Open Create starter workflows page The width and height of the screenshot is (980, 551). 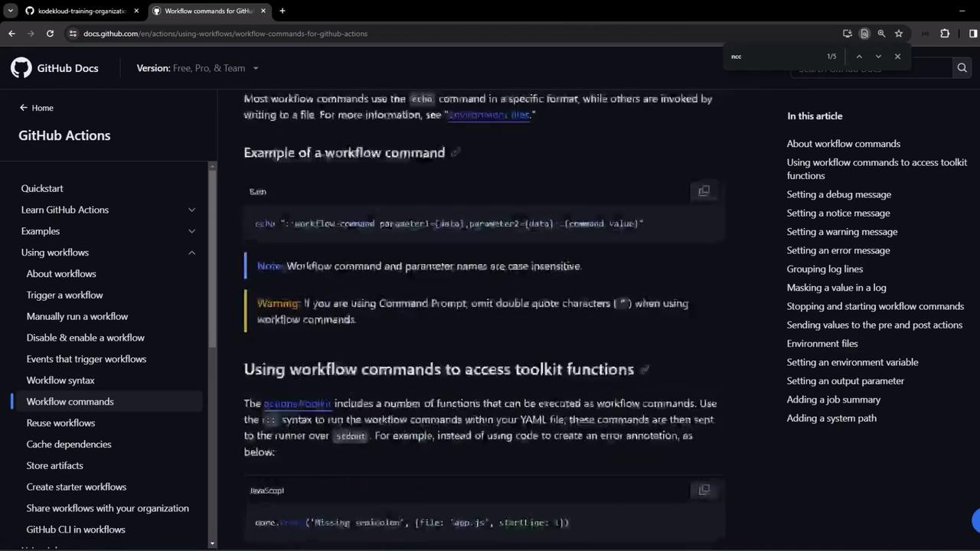(x=77, y=487)
